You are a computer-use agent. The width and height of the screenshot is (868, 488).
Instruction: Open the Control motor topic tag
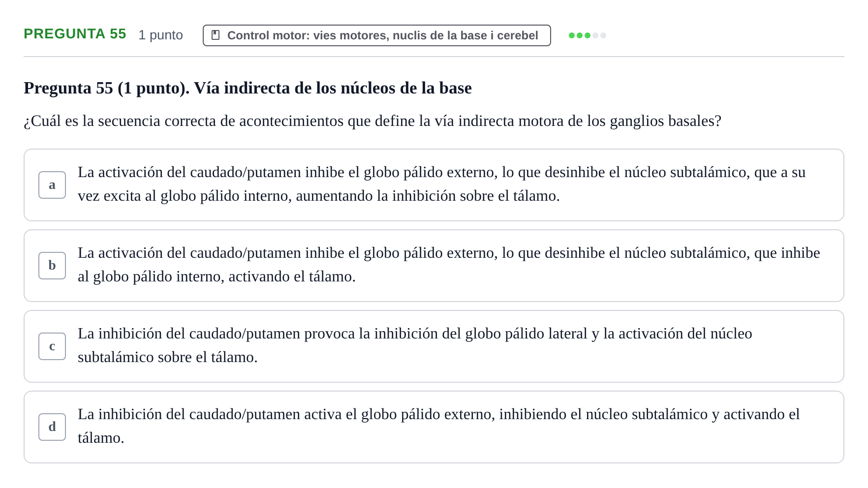[x=376, y=35]
